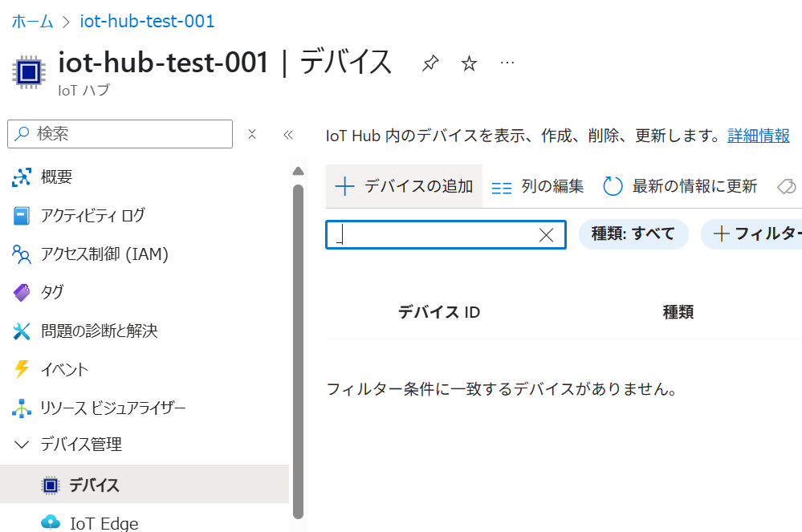Click the columns icon of 列の編集

(501, 188)
